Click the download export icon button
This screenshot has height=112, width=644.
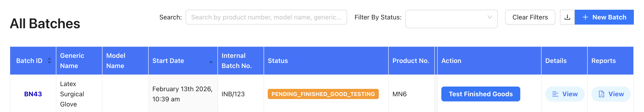pyautogui.click(x=567, y=17)
